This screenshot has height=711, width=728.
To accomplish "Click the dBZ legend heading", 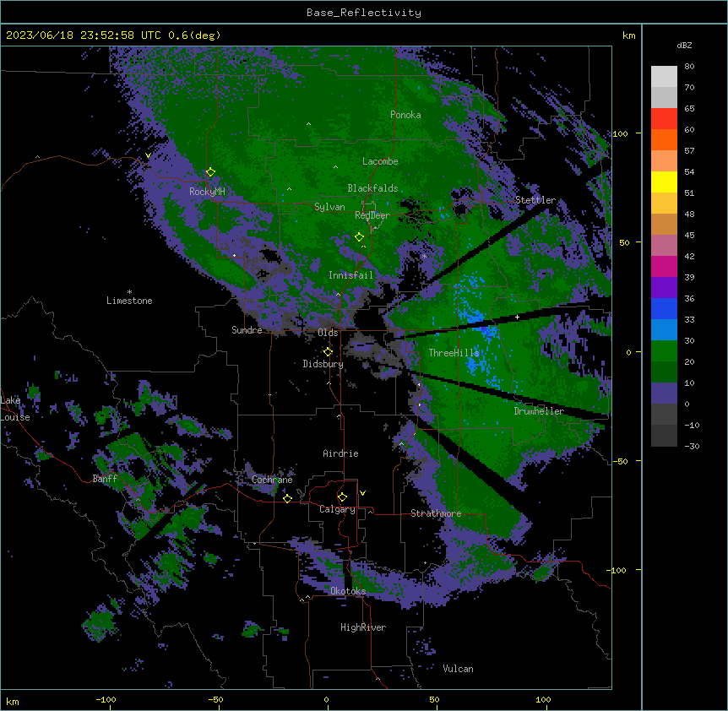I will tap(684, 45).
